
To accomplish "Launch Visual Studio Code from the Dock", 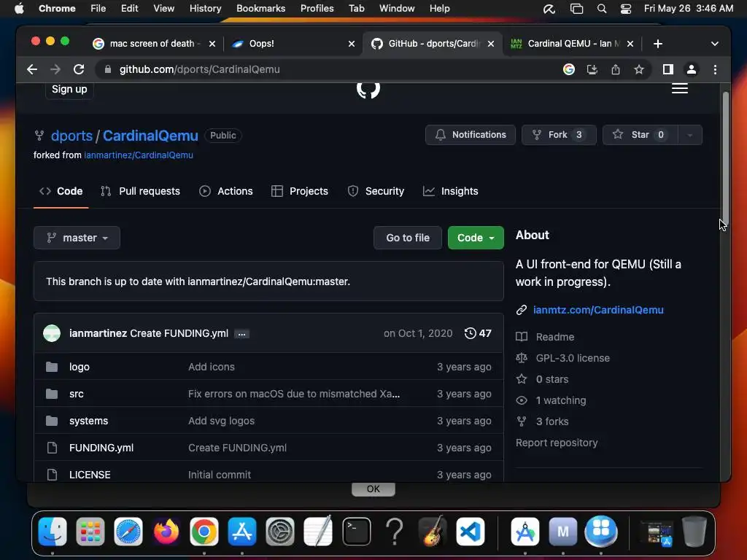I will (x=471, y=531).
